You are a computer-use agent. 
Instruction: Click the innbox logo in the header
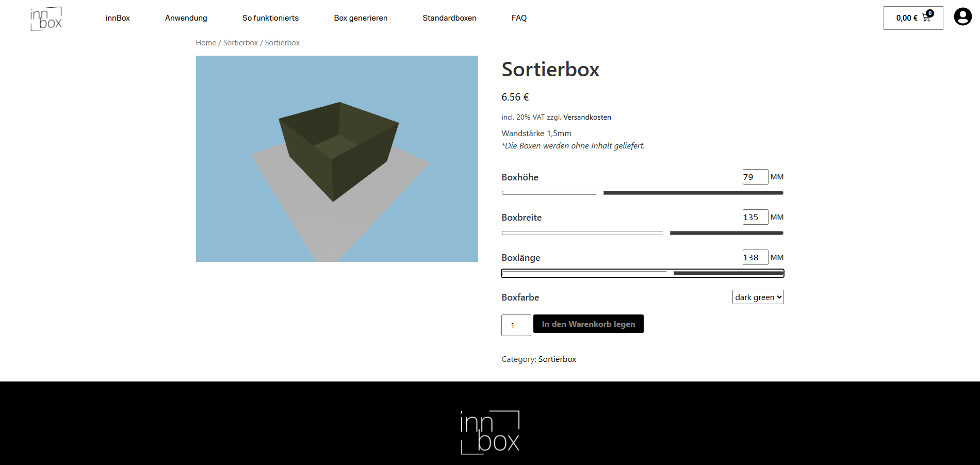click(47, 18)
